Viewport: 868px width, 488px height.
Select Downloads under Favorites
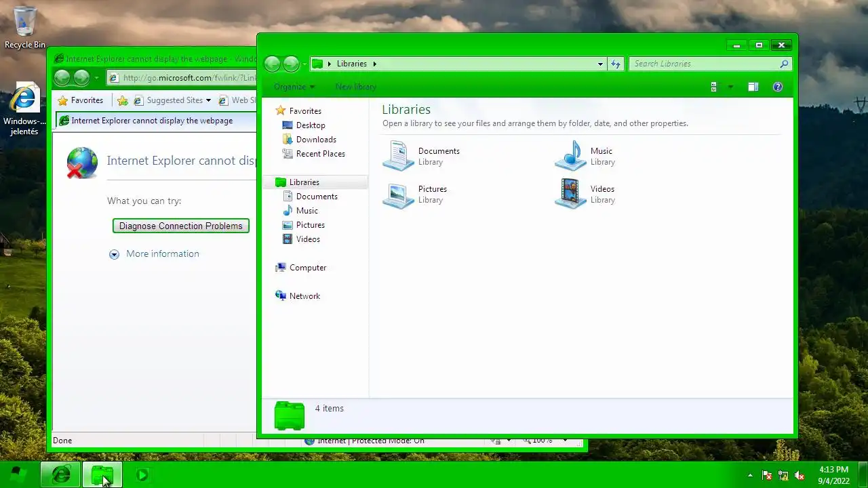point(316,140)
